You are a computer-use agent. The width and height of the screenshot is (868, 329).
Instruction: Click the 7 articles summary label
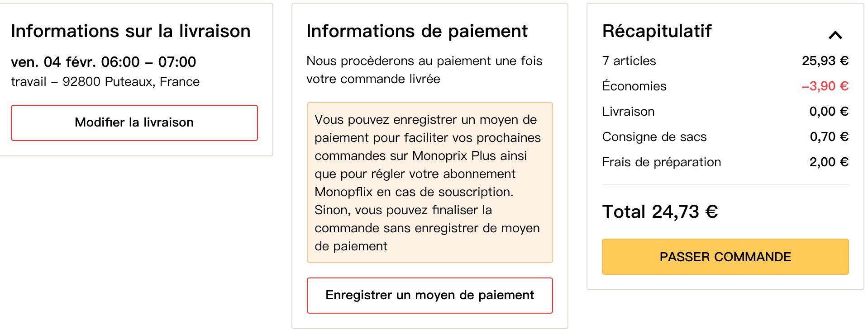pyautogui.click(x=629, y=61)
